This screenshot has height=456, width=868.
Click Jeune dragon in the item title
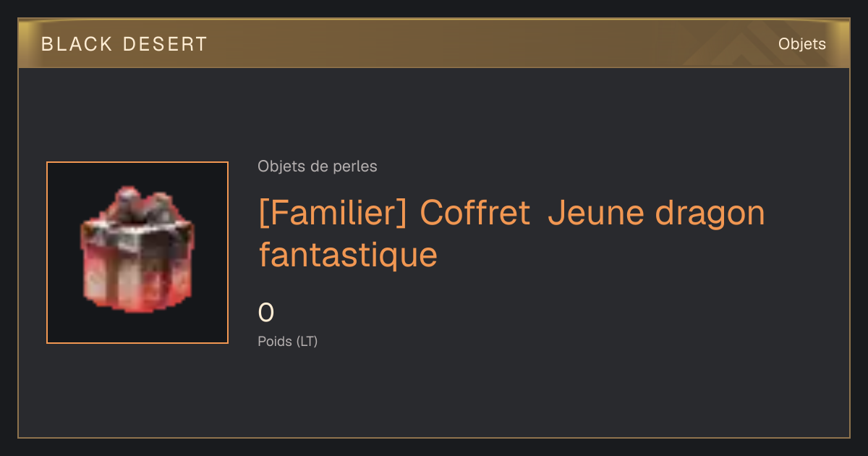(x=656, y=214)
